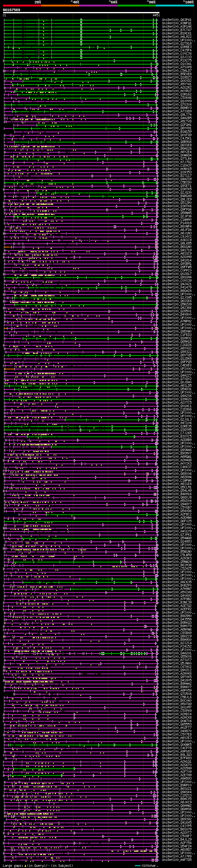Click the label UniRef100_P14918
The height and width of the screenshot is (868, 197).
click(177, 223)
